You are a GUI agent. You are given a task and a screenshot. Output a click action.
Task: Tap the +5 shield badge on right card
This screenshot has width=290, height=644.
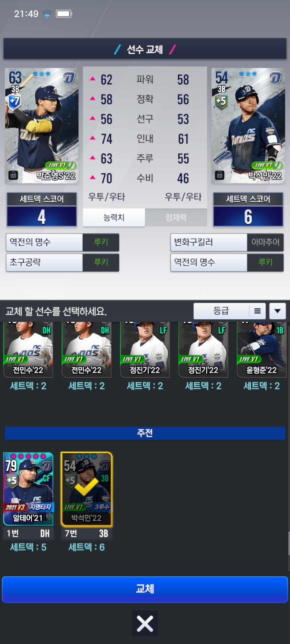tap(221, 101)
